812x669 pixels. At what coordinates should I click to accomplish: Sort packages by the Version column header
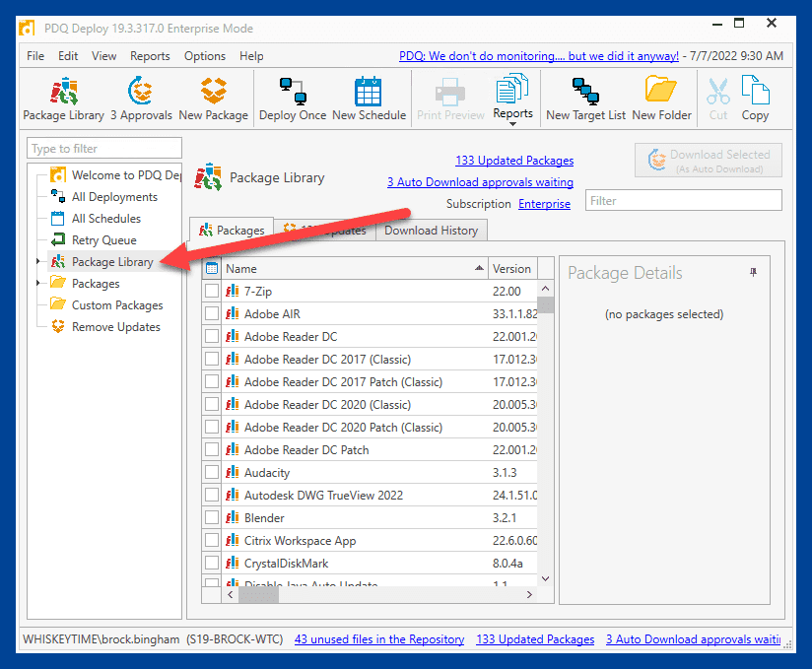pos(512,268)
